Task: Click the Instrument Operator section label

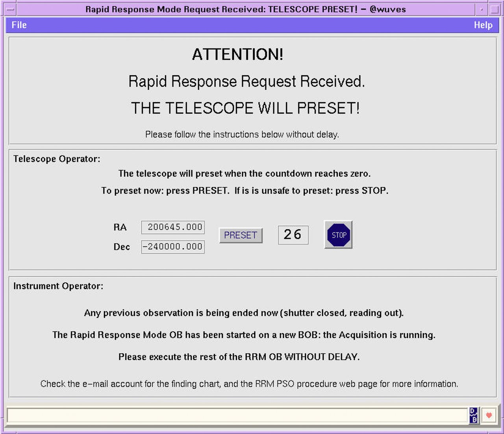Action: (58, 286)
